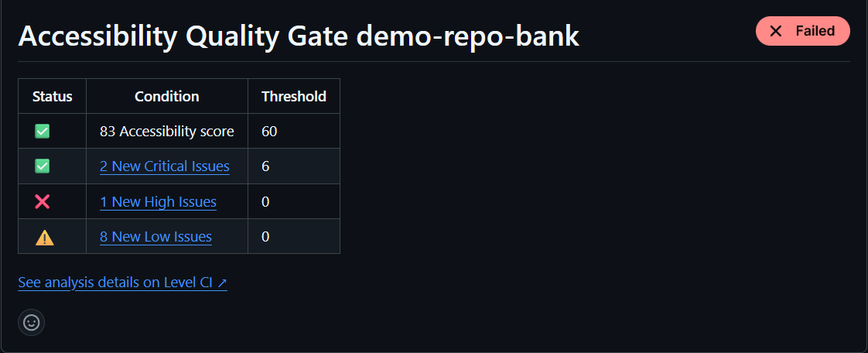Follow the 8 New Low Issues link
Screen dimensions: 868x353
pos(155,237)
